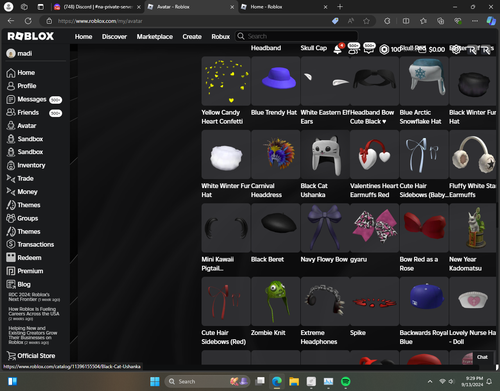The image size is (500, 391).
Task: Open 'How Roblox Is Fueling Careers' blog link
Action: (34, 314)
